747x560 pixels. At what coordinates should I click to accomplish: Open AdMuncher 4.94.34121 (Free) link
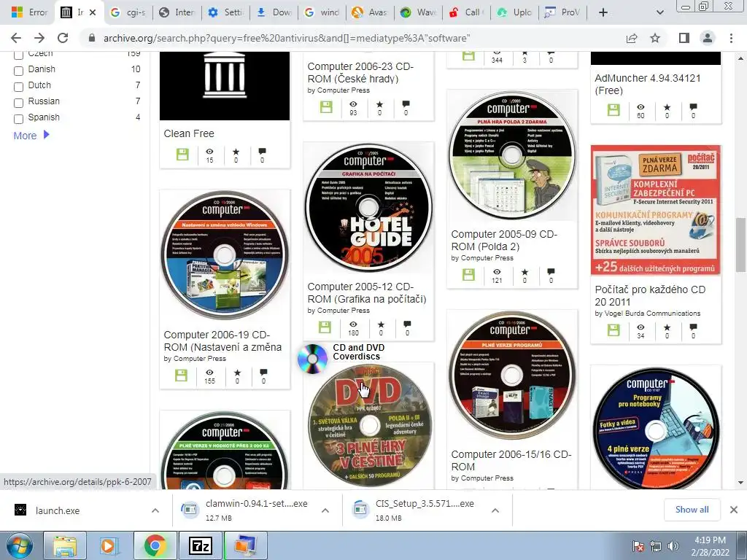pos(648,85)
